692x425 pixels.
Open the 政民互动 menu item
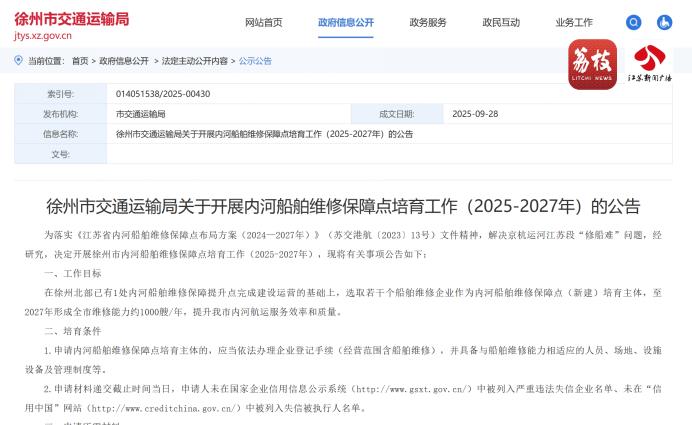click(x=501, y=22)
